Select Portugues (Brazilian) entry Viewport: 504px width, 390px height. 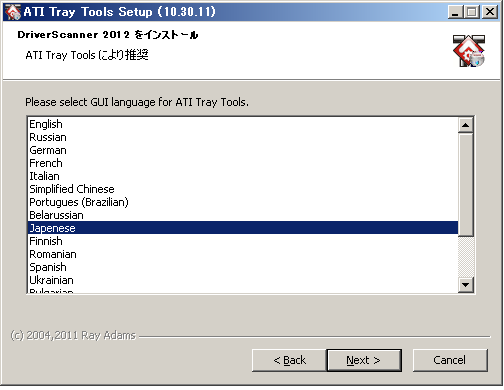point(243,202)
